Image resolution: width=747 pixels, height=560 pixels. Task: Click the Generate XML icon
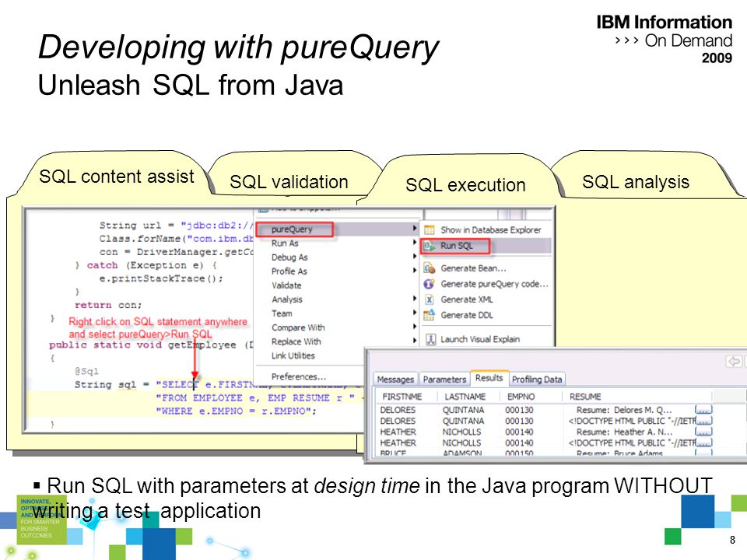pyautogui.click(x=430, y=299)
